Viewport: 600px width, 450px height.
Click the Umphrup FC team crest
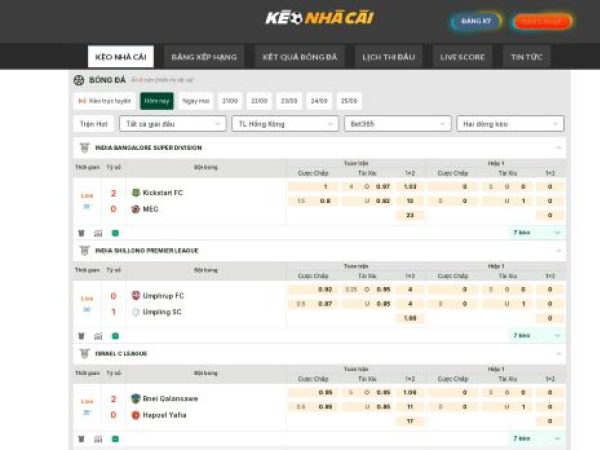click(x=136, y=296)
